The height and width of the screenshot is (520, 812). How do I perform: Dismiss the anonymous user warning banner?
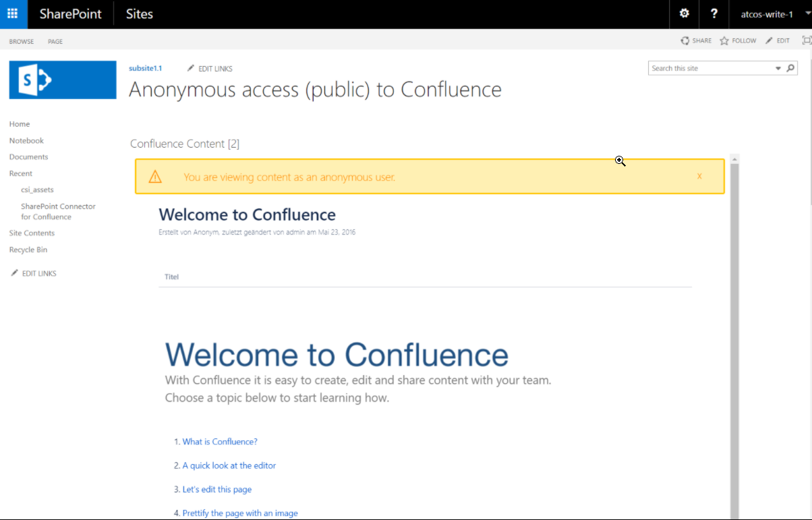[x=699, y=177]
